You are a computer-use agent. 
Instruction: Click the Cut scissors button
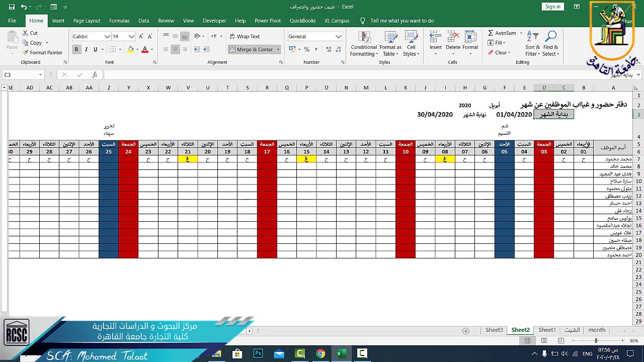30,33
